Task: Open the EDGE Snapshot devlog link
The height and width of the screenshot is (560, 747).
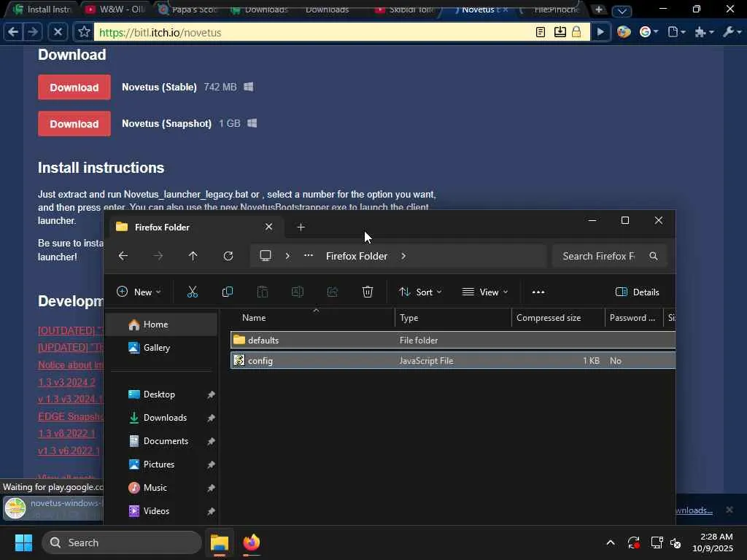Action: (71, 416)
